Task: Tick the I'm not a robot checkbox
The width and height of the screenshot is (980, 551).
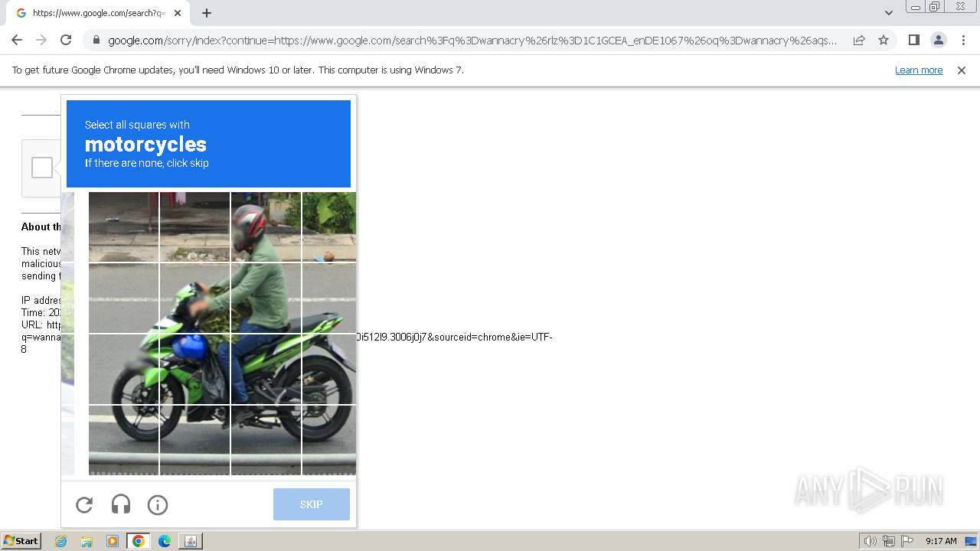Action: 42,168
